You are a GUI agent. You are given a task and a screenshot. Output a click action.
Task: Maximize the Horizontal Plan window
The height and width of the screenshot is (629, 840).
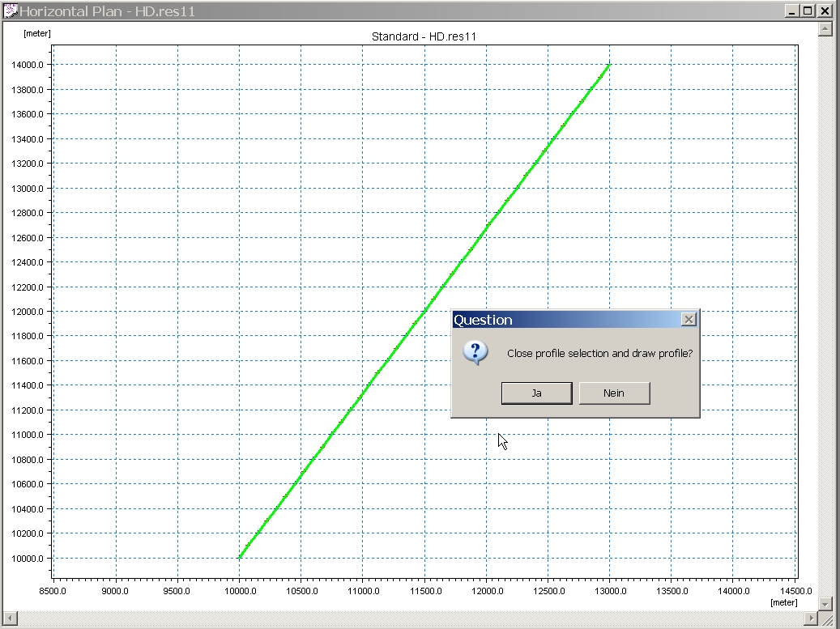[808, 11]
